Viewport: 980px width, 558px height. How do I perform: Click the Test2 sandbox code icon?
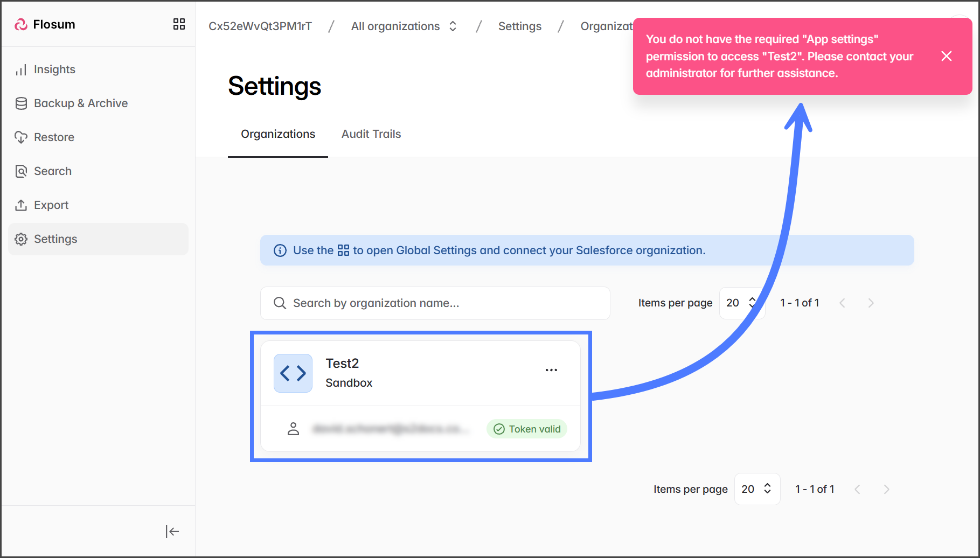tap(293, 373)
